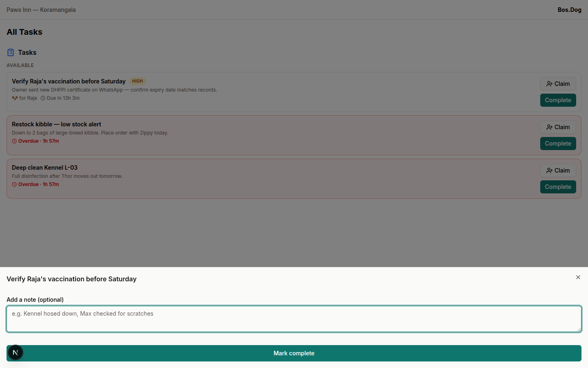Click the dark circular N badge on the sheet
588x368 pixels.
coord(15,352)
